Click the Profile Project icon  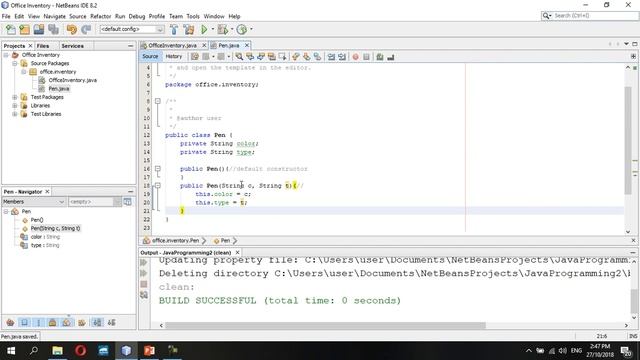(242, 29)
